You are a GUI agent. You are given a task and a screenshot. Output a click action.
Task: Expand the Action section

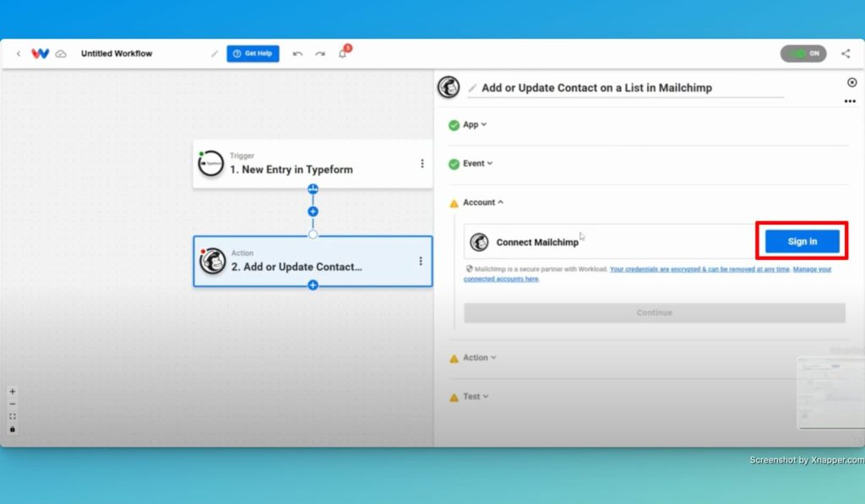pyautogui.click(x=480, y=357)
